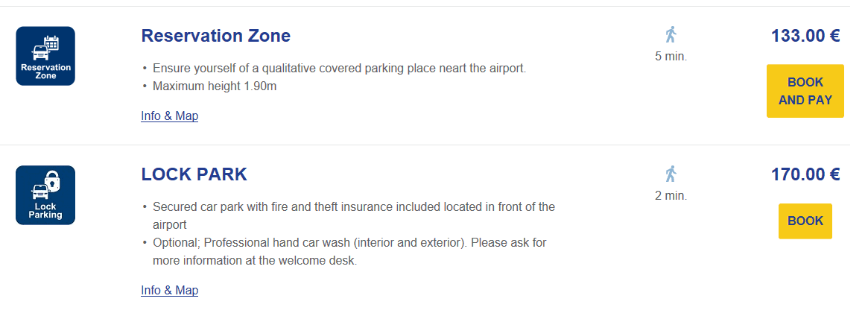This screenshot has width=868, height=319.
Task: Open the LOCK PARK heading
Action: [194, 175]
